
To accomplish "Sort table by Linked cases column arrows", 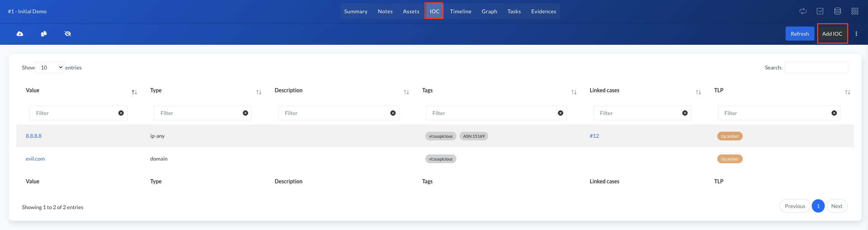I will click(x=698, y=92).
